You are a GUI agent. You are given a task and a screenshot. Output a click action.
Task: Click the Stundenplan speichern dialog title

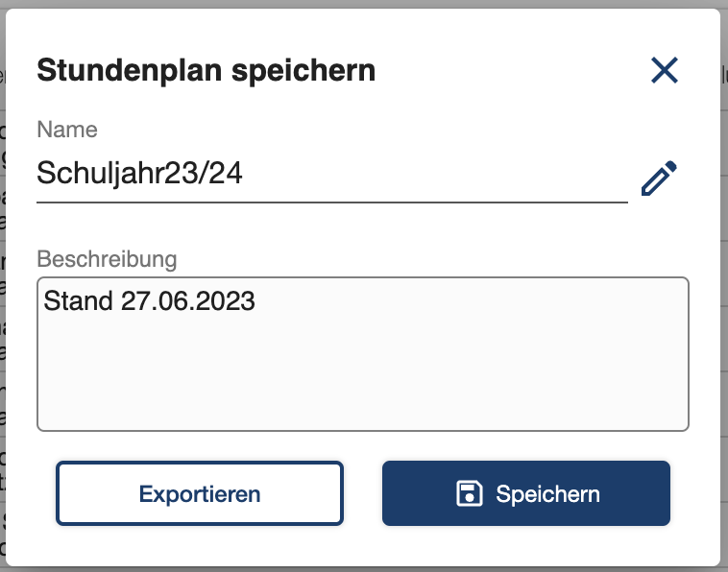(206, 70)
